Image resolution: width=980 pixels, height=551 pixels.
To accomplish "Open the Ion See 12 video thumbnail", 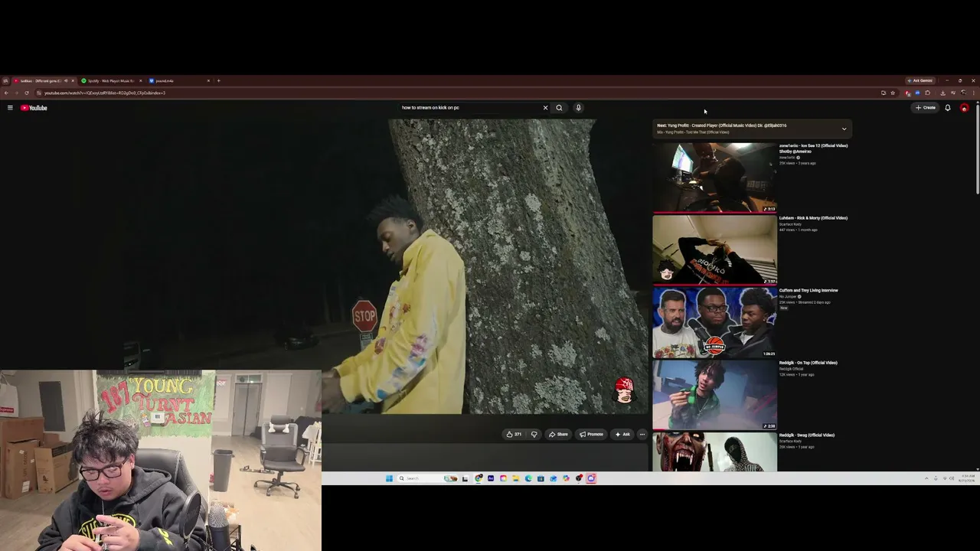I will pyautogui.click(x=714, y=178).
